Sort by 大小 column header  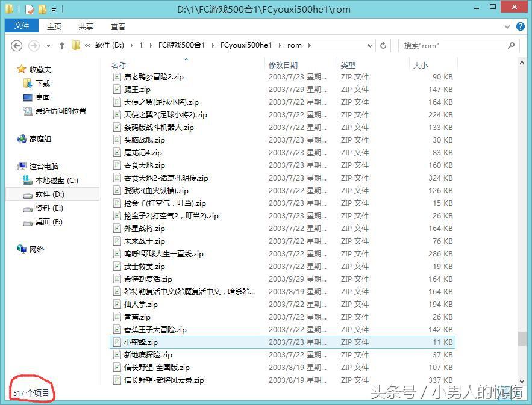pyautogui.click(x=420, y=65)
